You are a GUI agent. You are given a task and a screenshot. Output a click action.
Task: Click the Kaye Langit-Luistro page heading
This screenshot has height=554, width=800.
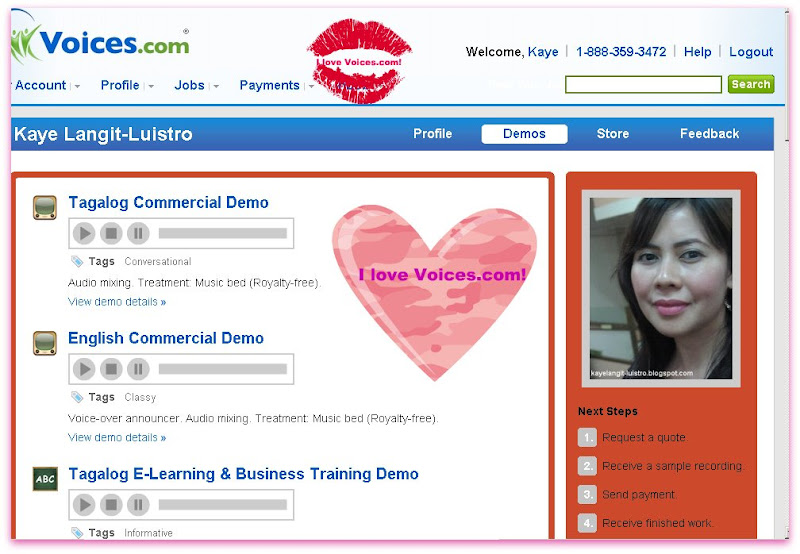(x=103, y=134)
